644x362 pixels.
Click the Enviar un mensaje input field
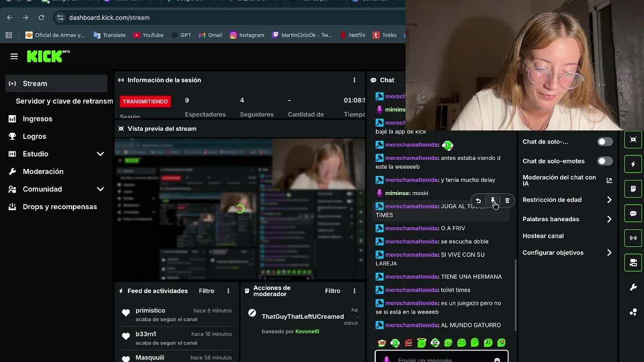[441, 358]
